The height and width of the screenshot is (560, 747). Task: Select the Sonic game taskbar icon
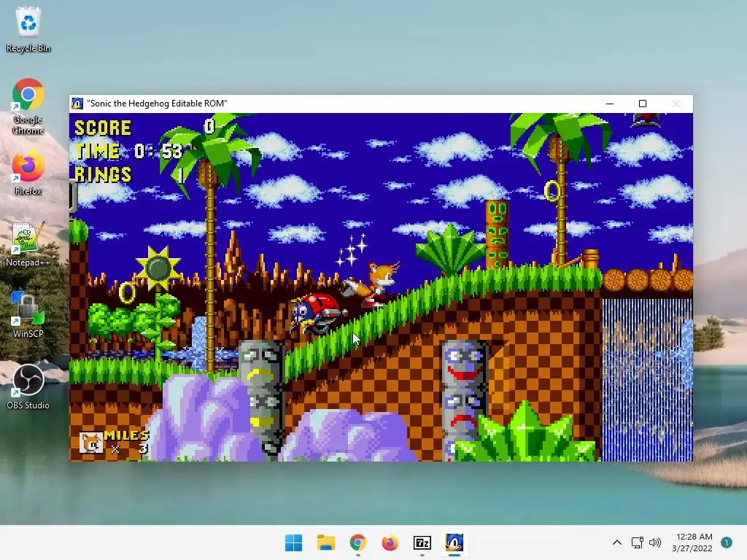[x=454, y=542]
